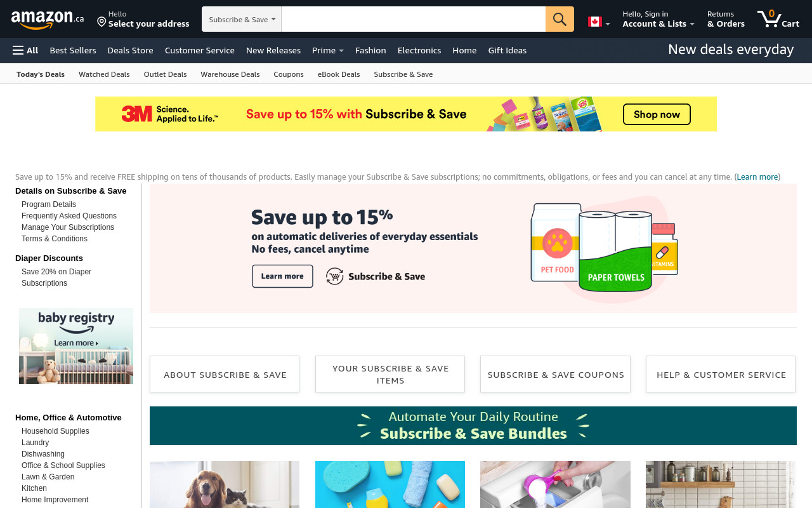Expand the Account & Lists dropdown
Screen dimensions: 812x508
(x=658, y=19)
